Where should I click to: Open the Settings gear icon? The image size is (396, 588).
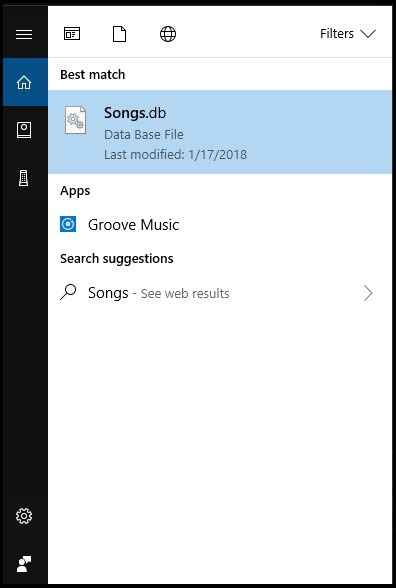[24, 516]
